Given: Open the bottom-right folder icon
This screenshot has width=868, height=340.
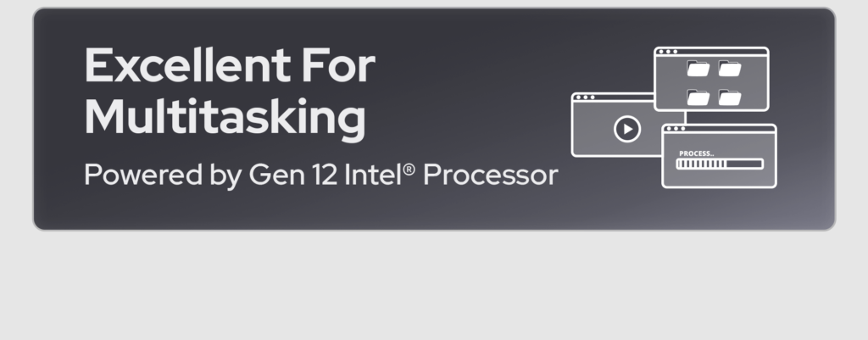Looking at the screenshot, I should [x=729, y=98].
